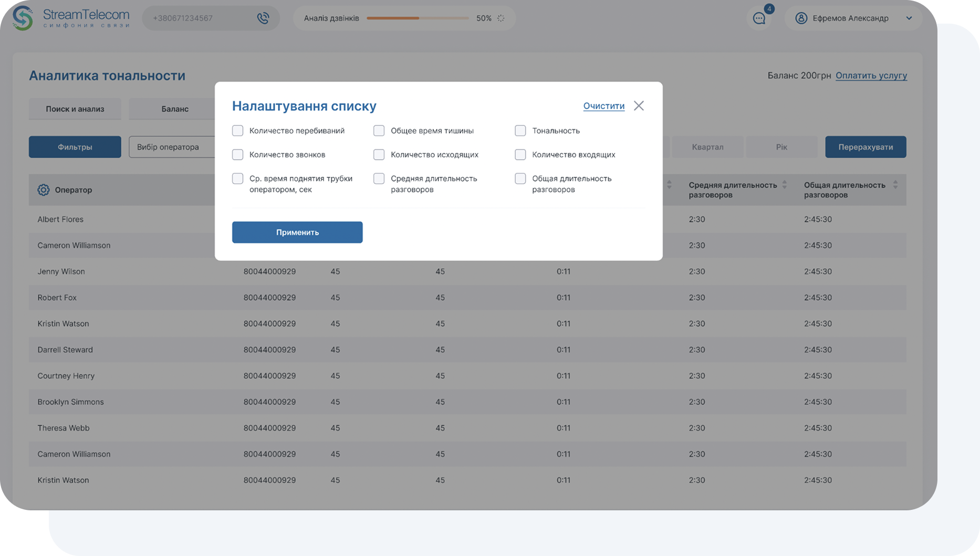Sort by Общая длительность разговоров column

click(x=895, y=185)
